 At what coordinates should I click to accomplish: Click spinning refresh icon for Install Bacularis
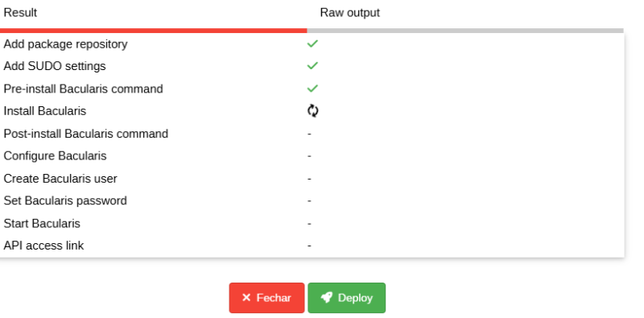click(313, 111)
